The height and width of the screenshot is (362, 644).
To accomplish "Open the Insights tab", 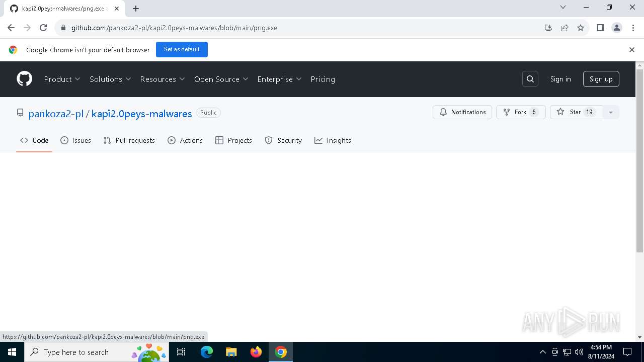I will tap(333, 140).
